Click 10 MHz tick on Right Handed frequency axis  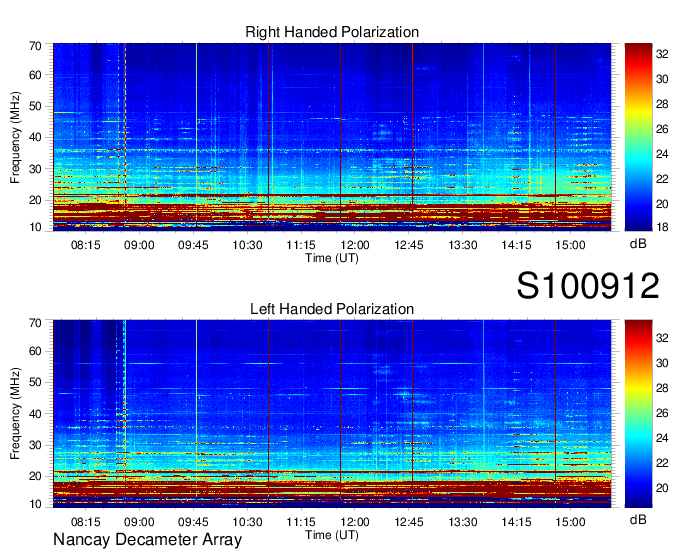[x=35, y=227]
